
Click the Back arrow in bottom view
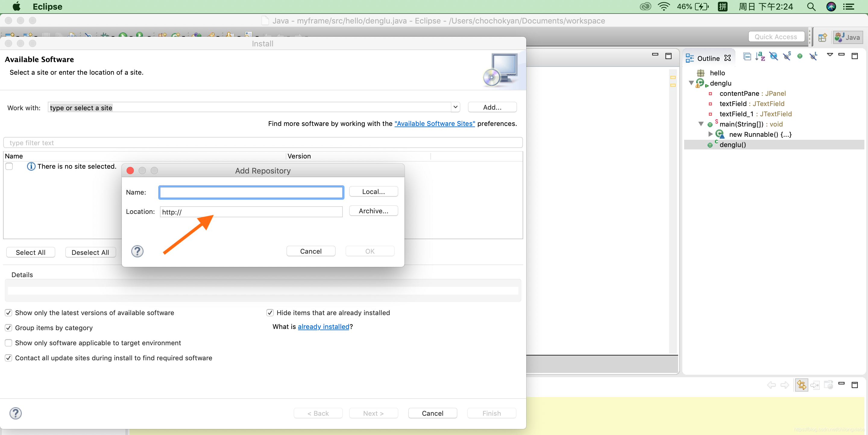(x=771, y=385)
